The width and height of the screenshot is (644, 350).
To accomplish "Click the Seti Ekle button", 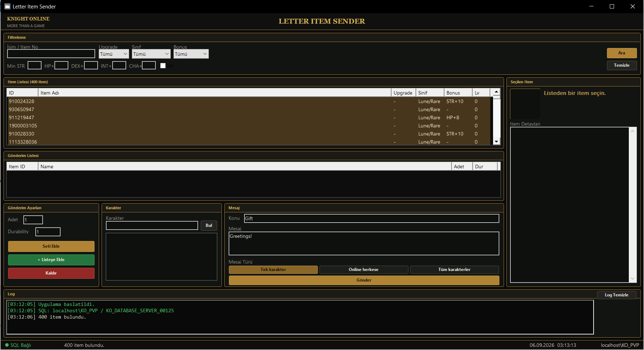I will [x=51, y=246].
